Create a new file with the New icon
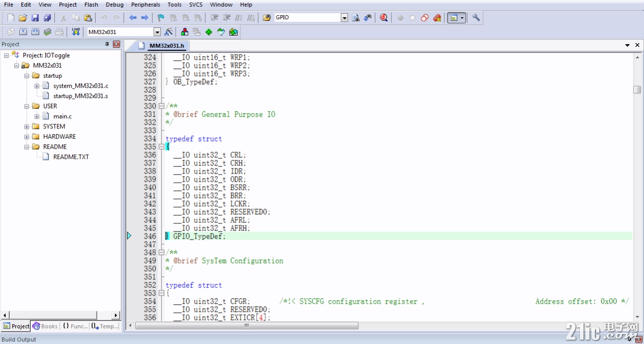Image resolution: width=644 pixels, height=344 pixels. pos(11,18)
